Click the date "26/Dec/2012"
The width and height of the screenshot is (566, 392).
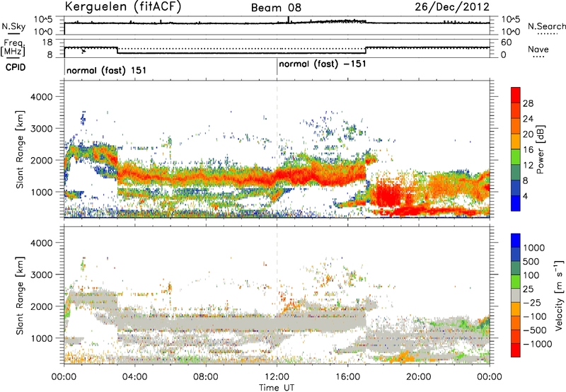coord(452,6)
